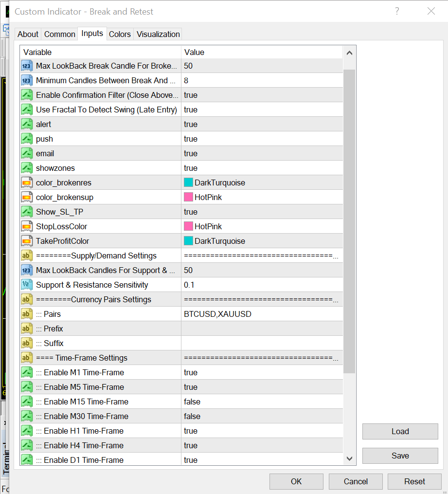The image size is (448, 494).
Task: Switch to the Common tab
Action: point(59,34)
